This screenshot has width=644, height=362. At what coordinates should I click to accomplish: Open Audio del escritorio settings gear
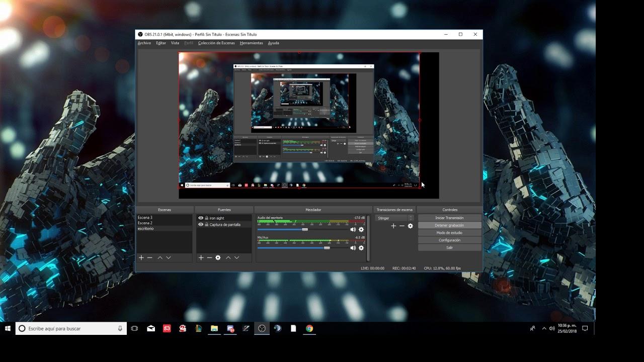[x=361, y=229]
